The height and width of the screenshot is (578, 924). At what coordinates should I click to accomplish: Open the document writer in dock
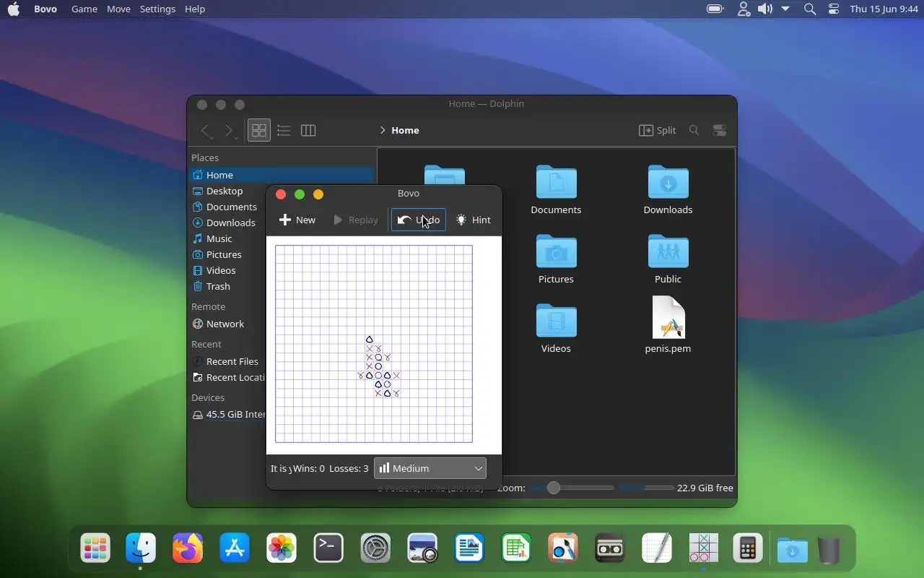(469, 548)
